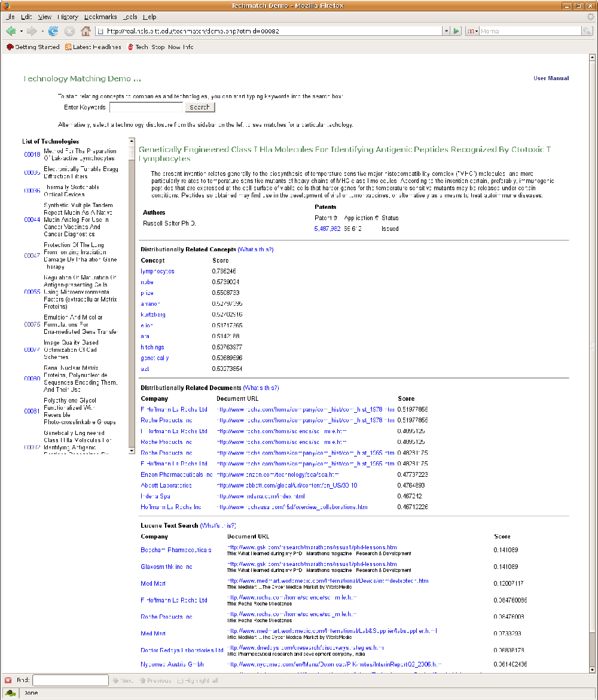The image size is (598, 700).
Task: Open the View menu
Action: point(45,17)
